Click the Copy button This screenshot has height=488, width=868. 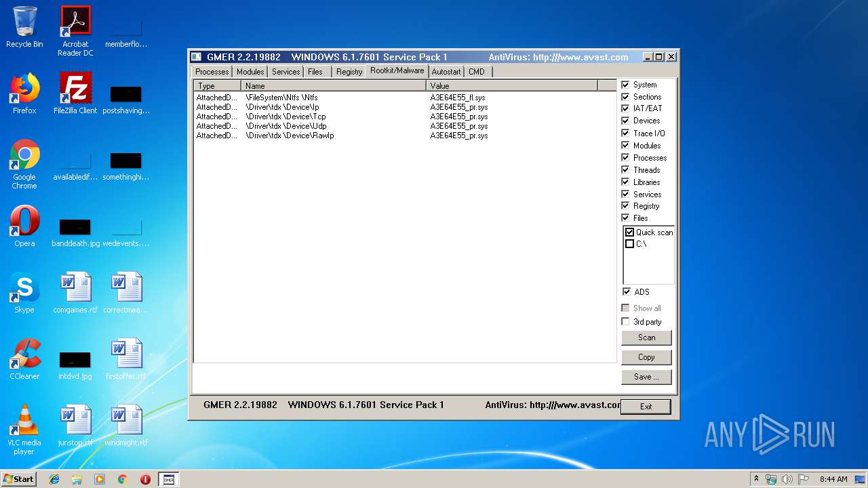pyautogui.click(x=646, y=357)
